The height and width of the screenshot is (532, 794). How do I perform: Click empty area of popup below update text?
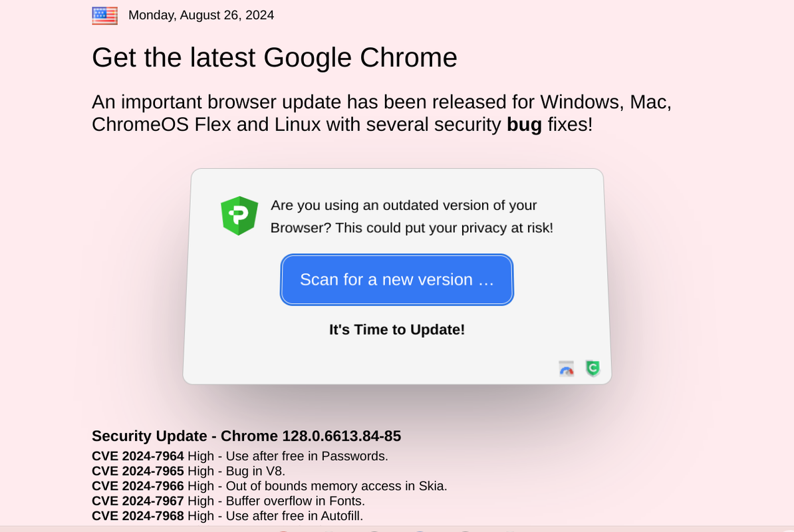pyautogui.click(x=354, y=362)
